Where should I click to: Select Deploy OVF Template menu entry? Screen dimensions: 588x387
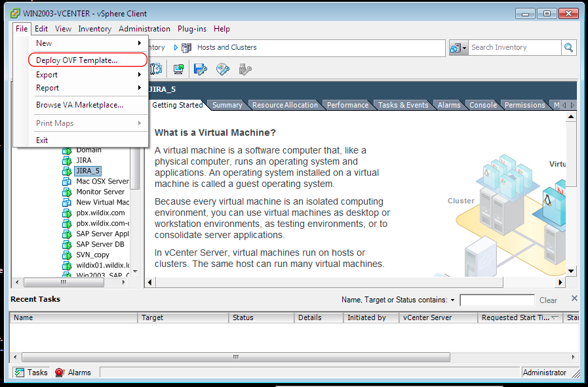pyautogui.click(x=88, y=60)
